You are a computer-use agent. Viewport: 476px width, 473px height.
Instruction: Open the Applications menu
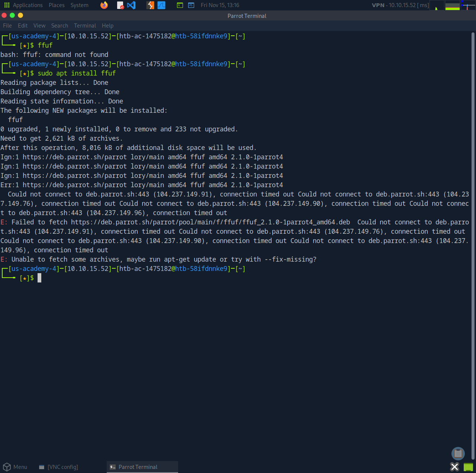tap(23, 5)
